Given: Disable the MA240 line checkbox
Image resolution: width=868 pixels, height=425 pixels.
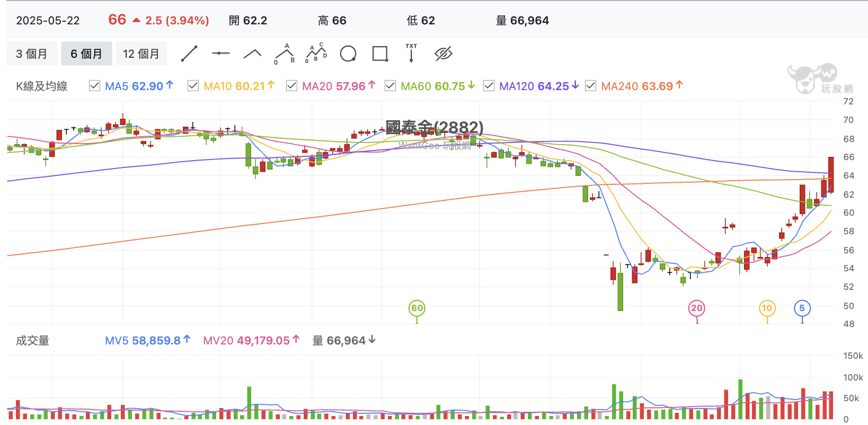Looking at the screenshot, I should (590, 86).
